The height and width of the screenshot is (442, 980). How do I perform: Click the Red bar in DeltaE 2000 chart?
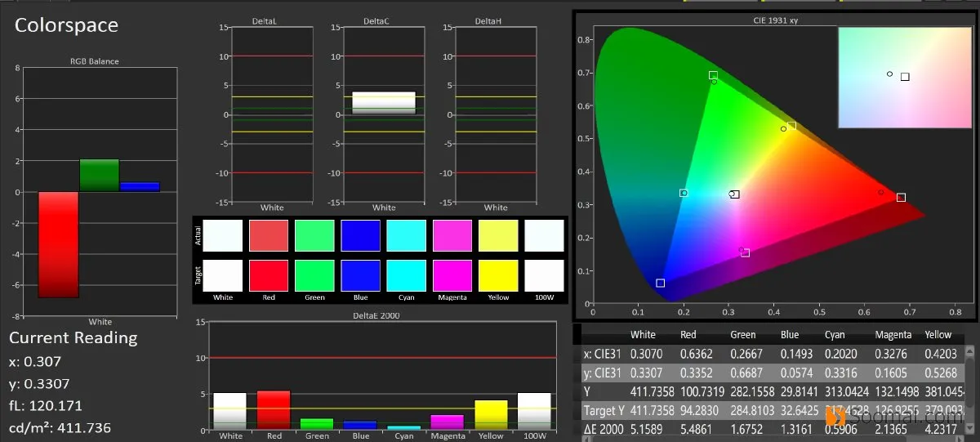274,410
